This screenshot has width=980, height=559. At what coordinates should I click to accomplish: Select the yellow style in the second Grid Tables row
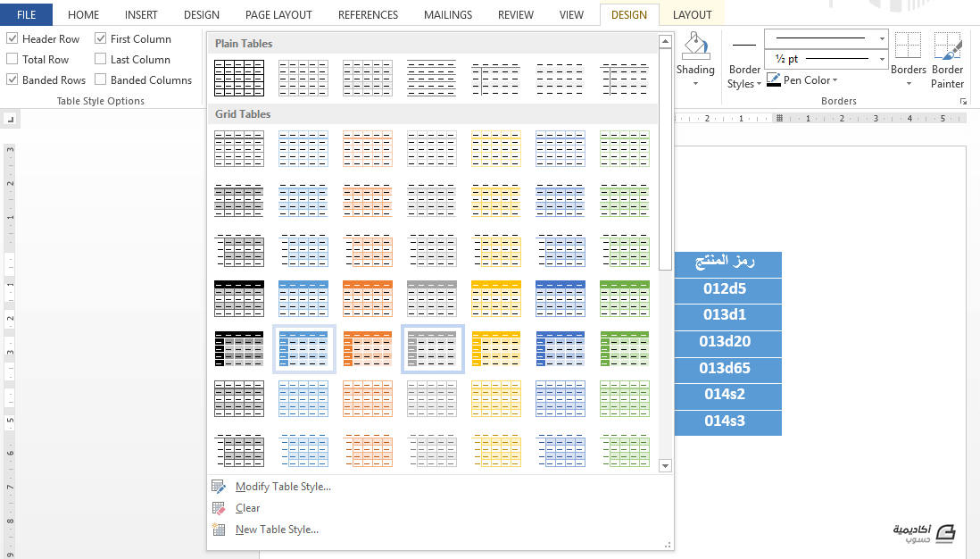pyautogui.click(x=496, y=200)
